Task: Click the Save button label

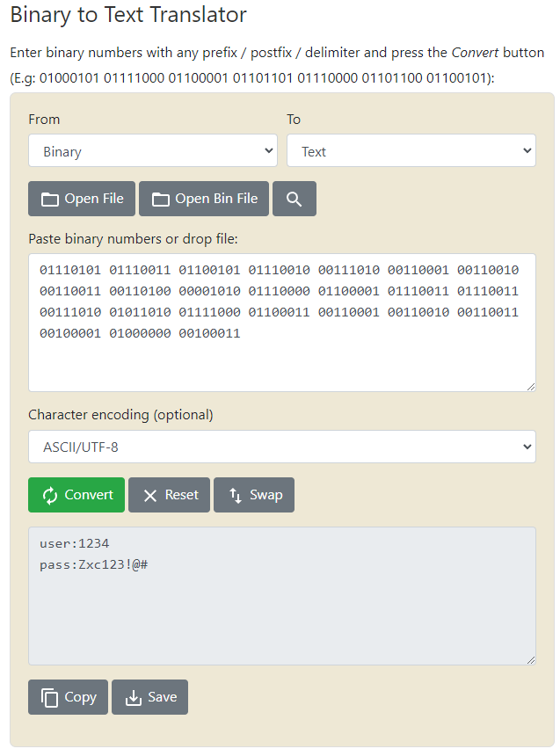Action: (163, 697)
